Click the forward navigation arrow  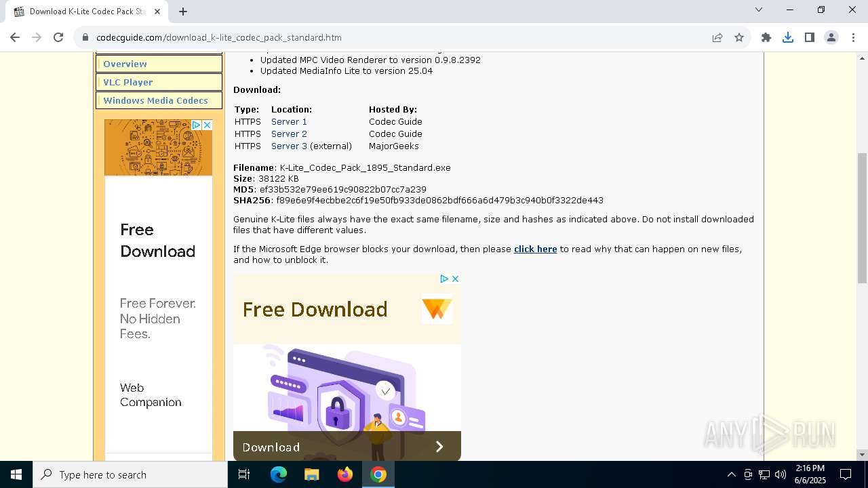[x=37, y=37]
